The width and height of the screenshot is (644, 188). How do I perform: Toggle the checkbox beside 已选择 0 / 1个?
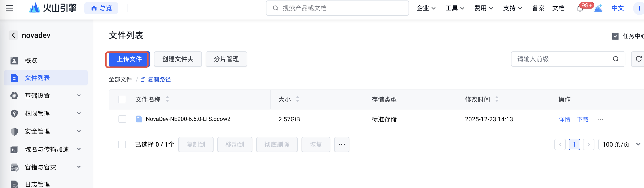pyautogui.click(x=122, y=144)
